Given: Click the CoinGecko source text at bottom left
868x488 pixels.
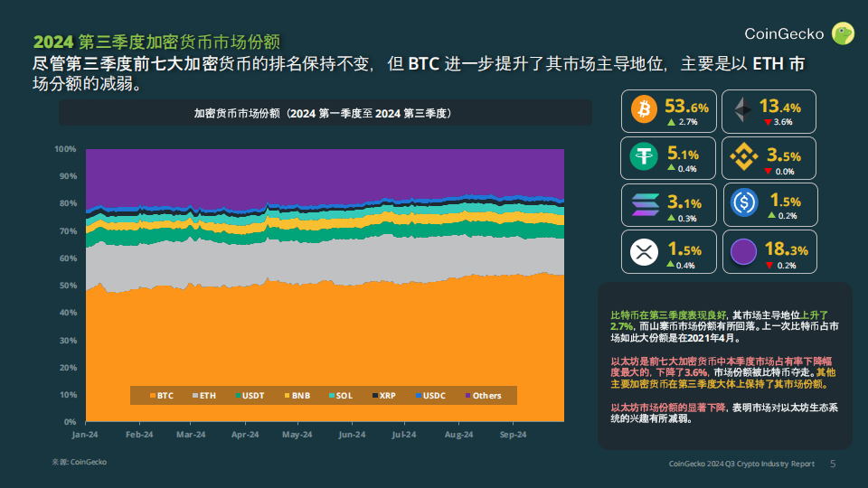Looking at the screenshot, I should tap(80, 462).
